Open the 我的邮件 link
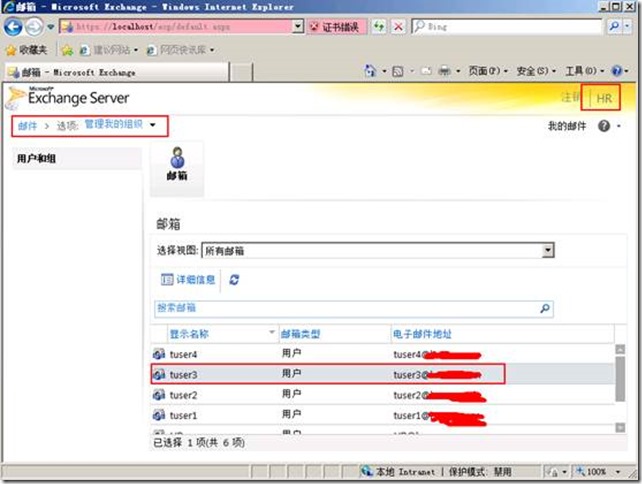This screenshot has height=484, width=642. (x=567, y=126)
